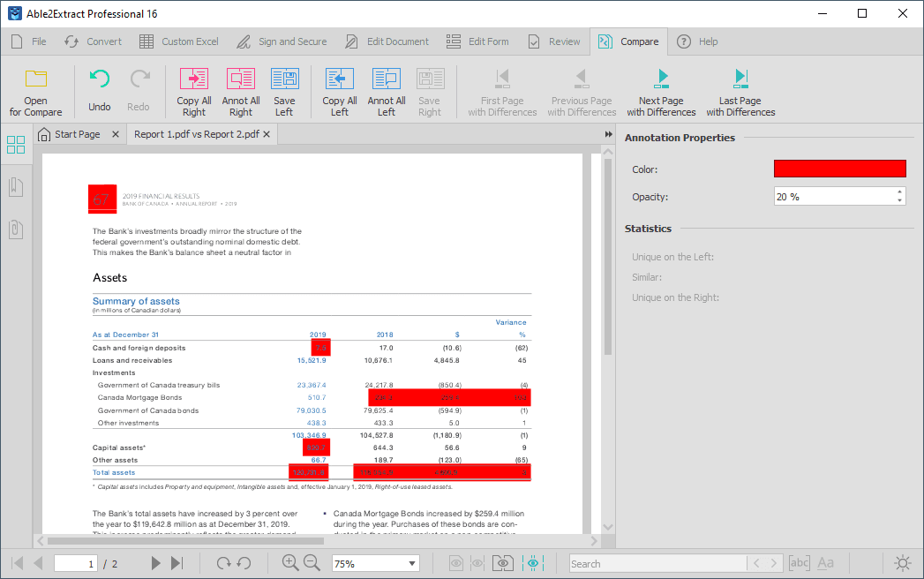Click Save Right icon
Viewport: 924px width, 579px height.
(x=430, y=79)
